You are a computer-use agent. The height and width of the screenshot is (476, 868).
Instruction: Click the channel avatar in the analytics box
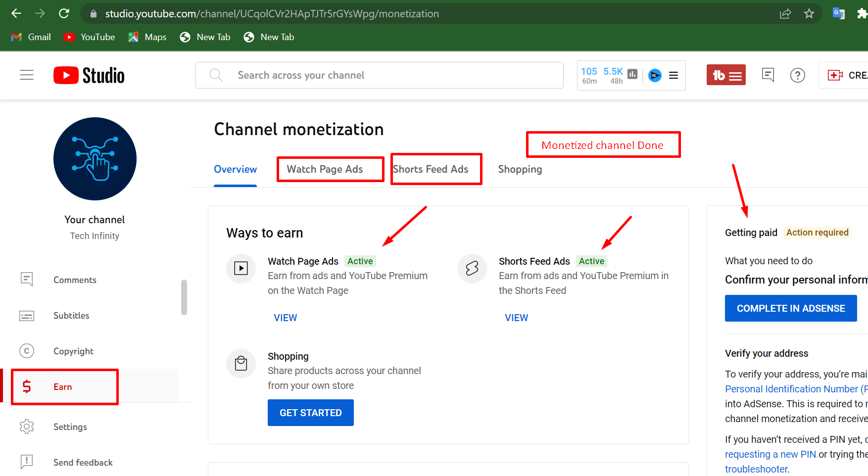point(654,75)
